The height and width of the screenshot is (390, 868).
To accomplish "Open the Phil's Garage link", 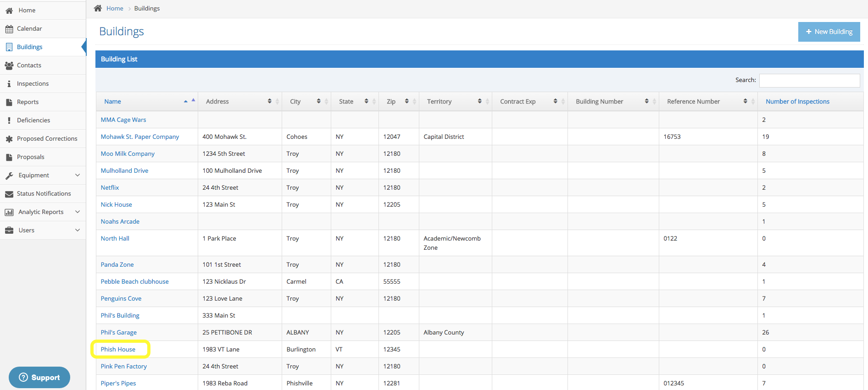I will [x=118, y=332].
